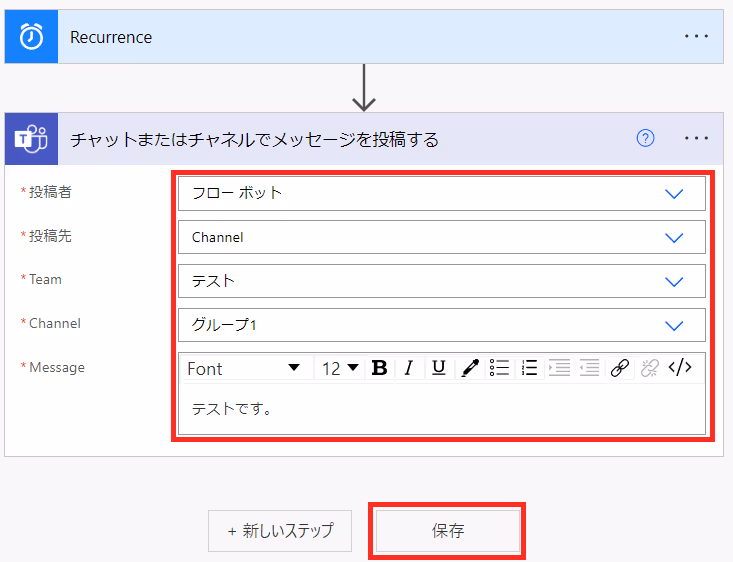The height and width of the screenshot is (562, 733).
Task: Open the Recurrence step's ellipsis menu
Action: (696, 36)
